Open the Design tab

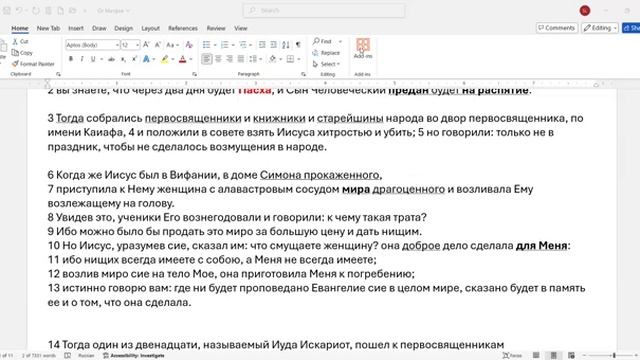click(x=123, y=28)
